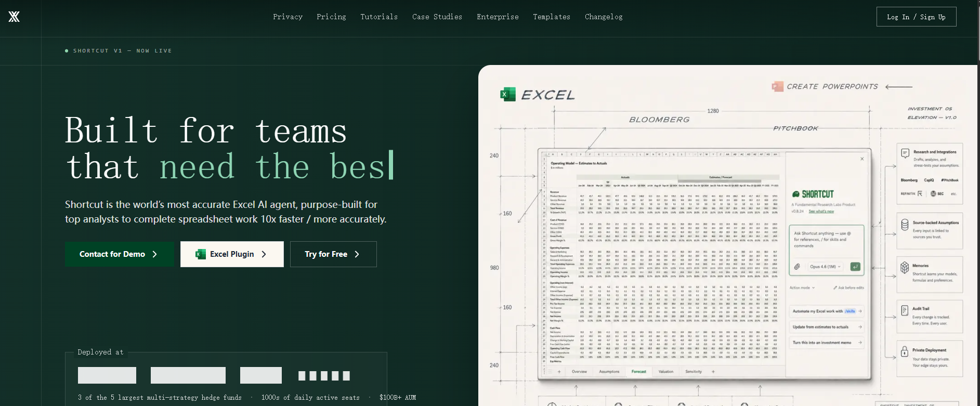Go to the Case Studies page
This screenshot has height=406, width=980.
point(437,17)
